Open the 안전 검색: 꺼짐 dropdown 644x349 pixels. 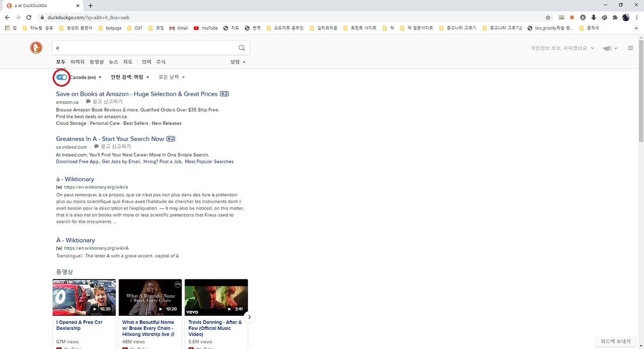tap(130, 77)
